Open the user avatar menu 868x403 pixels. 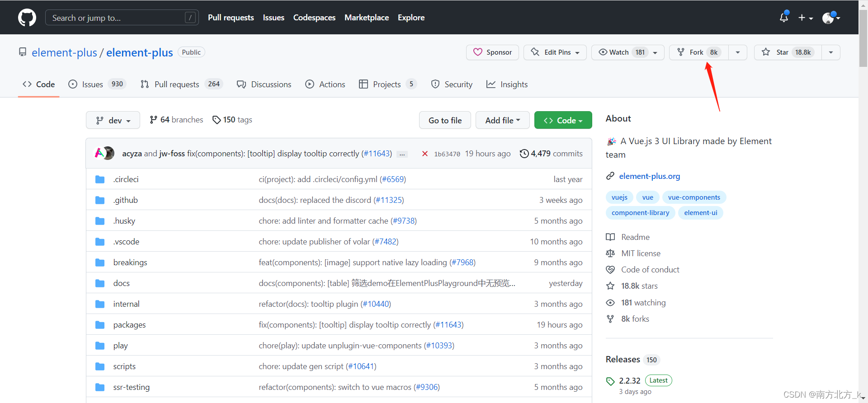831,18
